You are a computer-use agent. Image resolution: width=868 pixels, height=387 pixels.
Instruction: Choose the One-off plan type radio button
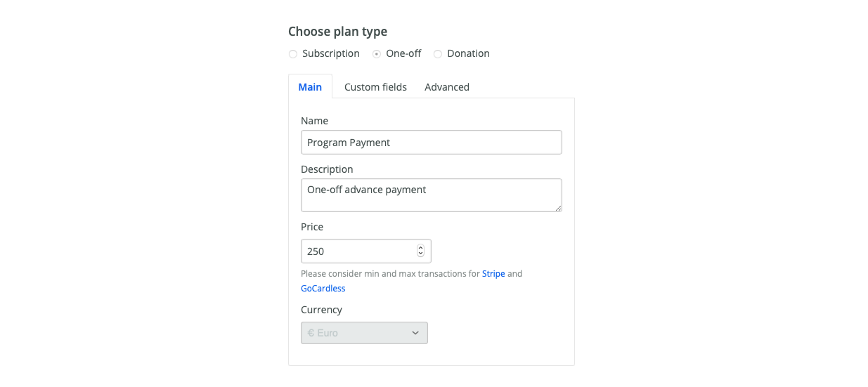click(377, 54)
